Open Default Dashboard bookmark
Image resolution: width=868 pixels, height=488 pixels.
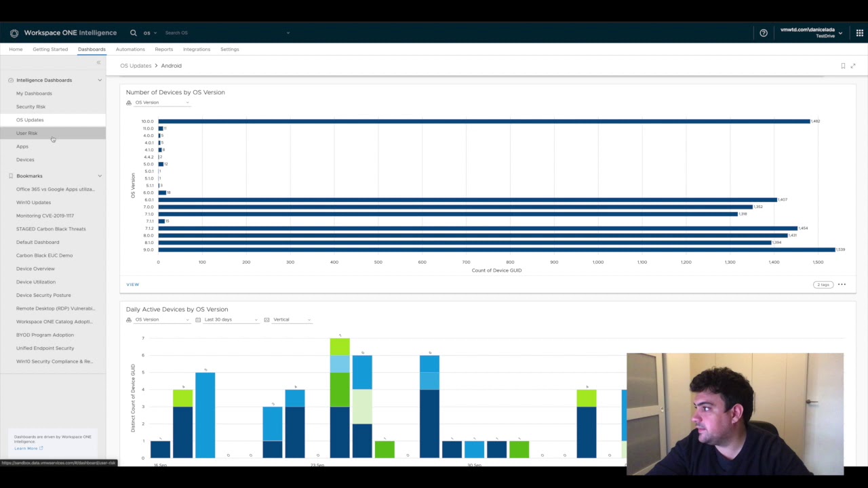pyautogui.click(x=37, y=242)
